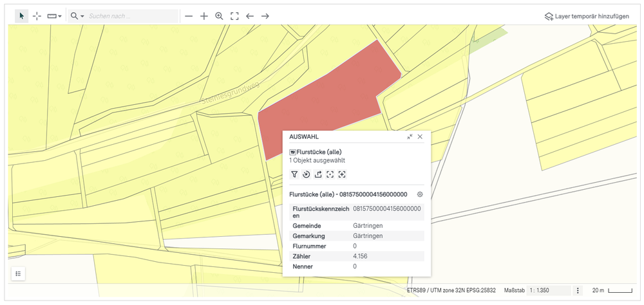This screenshot has height=305, width=644.
Task: Click '1 Objekt ausgewählt' text
Action: [x=317, y=160]
